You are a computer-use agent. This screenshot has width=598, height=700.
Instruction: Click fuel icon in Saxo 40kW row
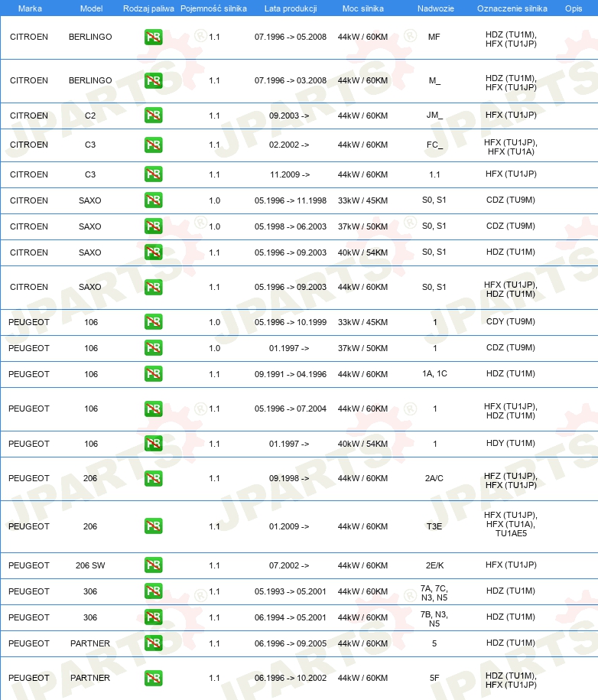pyautogui.click(x=153, y=252)
